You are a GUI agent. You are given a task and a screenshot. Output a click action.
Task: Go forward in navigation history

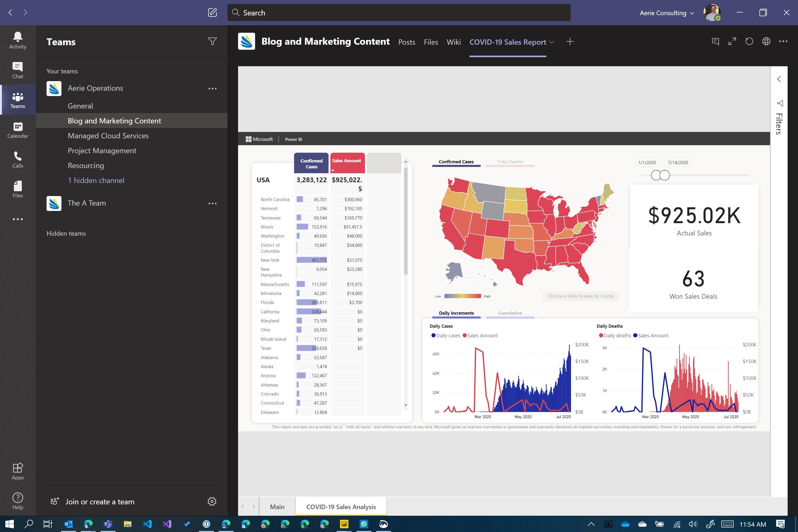(26, 13)
